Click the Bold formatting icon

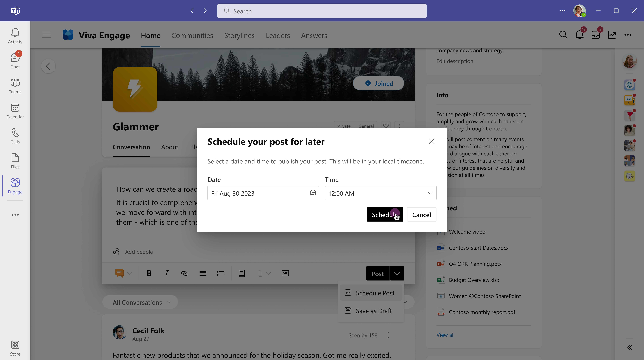tap(149, 273)
